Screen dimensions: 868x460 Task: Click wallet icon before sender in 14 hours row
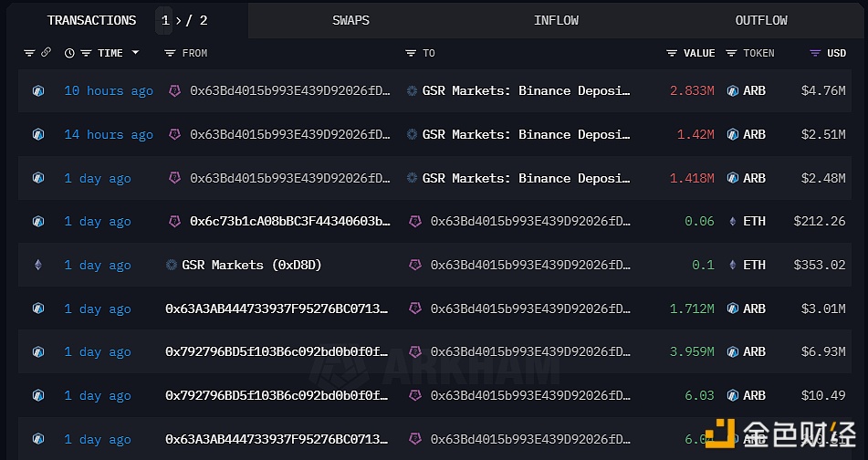(x=175, y=134)
